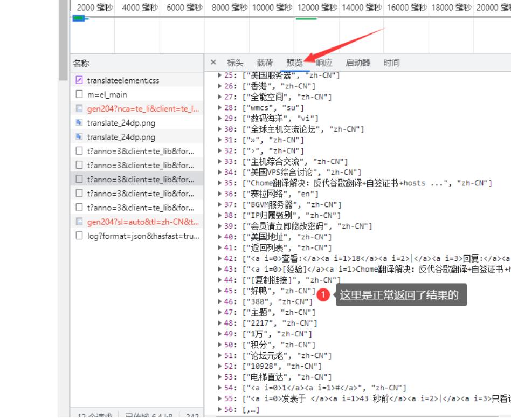Click the icon beside gen204?sl=auto request

(79, 222)
